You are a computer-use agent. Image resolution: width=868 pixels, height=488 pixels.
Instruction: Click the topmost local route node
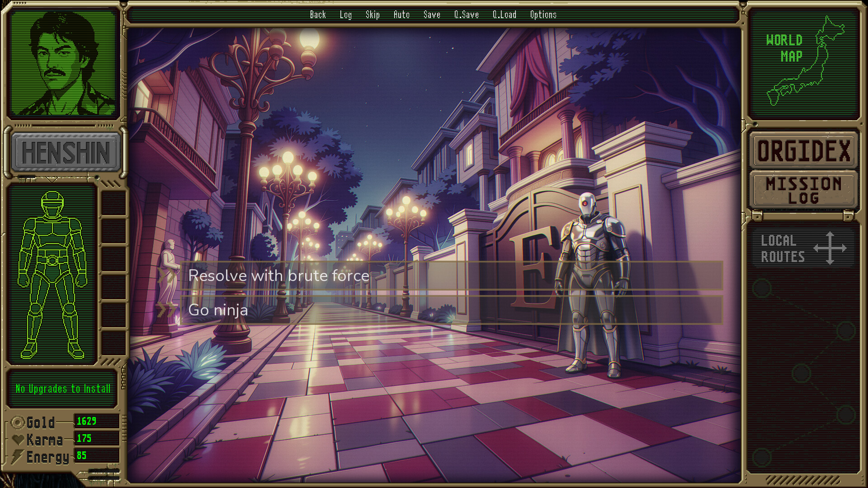click(x=762, y=288)
